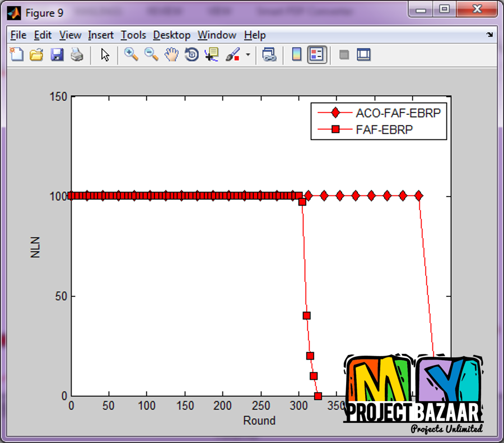Activate the Pan hand tool
This screenshot has width=504, height=443.
171,54
